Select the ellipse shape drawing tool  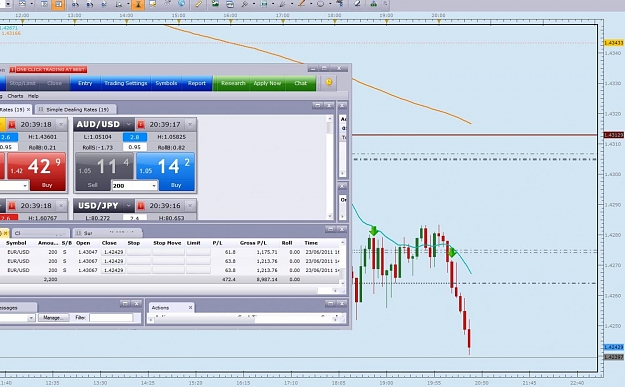(320, 4)
